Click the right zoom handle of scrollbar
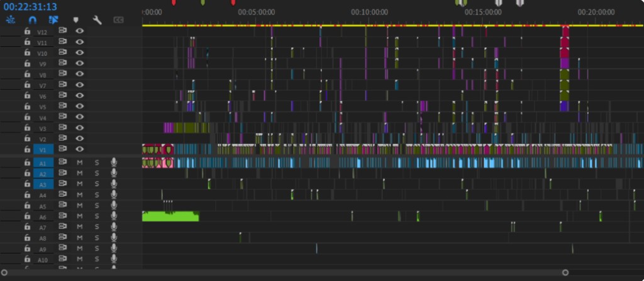 click(565, 272)
